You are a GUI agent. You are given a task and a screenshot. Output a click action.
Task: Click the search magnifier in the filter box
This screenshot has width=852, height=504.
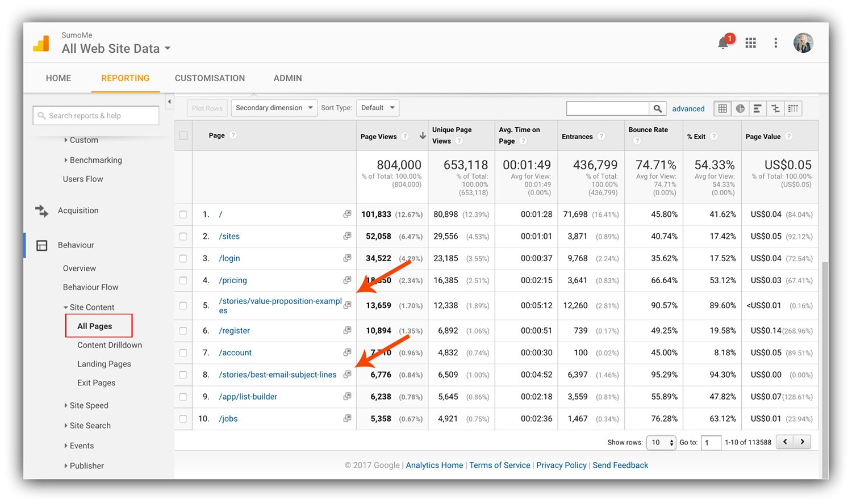(x=658, y=108)
